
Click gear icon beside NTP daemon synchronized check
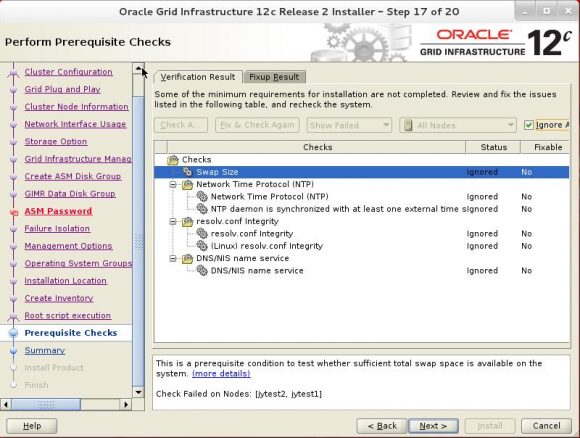coord(202,209)
